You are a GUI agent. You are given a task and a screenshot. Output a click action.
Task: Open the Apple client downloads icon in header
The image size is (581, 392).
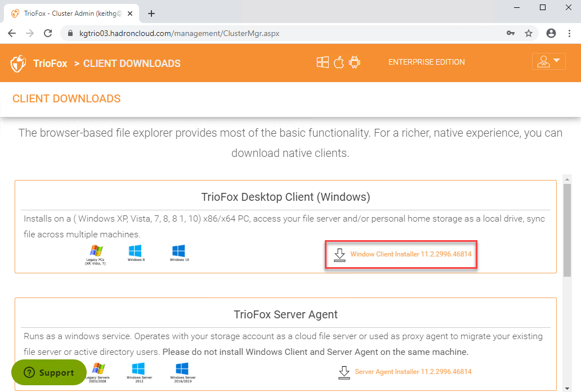tap(339, 62)
